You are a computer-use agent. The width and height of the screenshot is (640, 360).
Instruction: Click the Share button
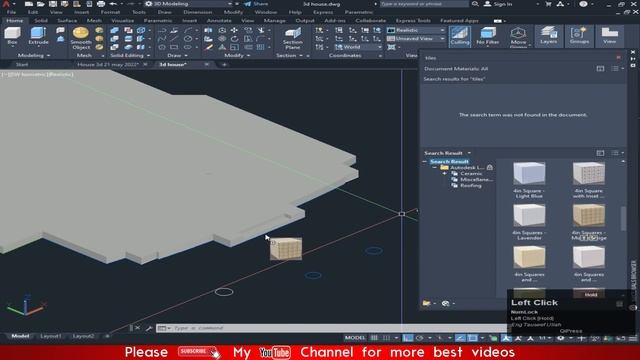point(256,4)
